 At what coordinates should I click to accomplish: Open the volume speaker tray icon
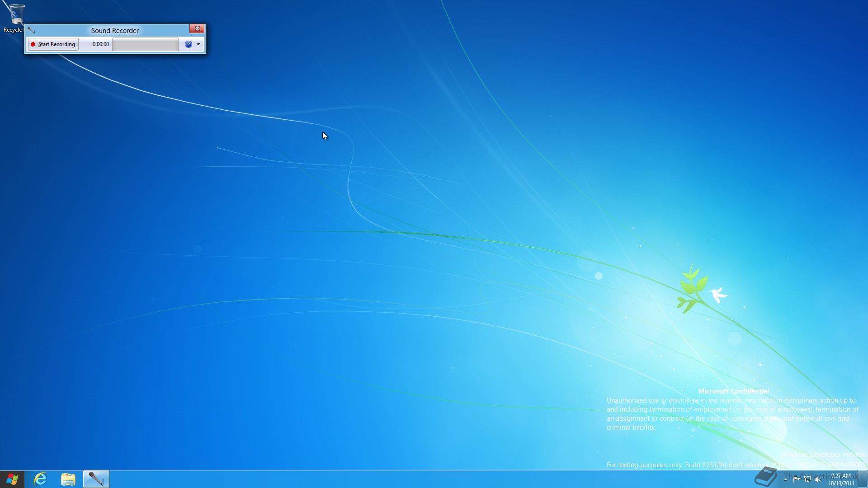[818, 479]
